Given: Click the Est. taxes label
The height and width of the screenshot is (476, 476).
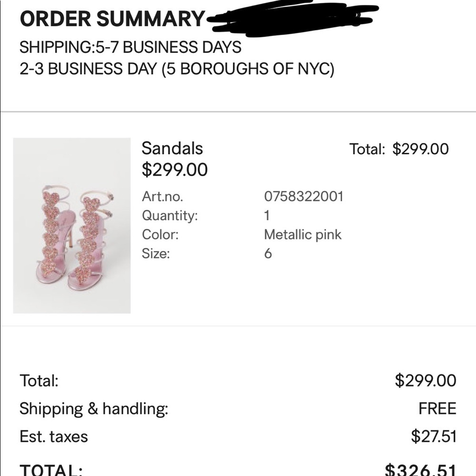Looking at the screenshot, I should 54,436.
